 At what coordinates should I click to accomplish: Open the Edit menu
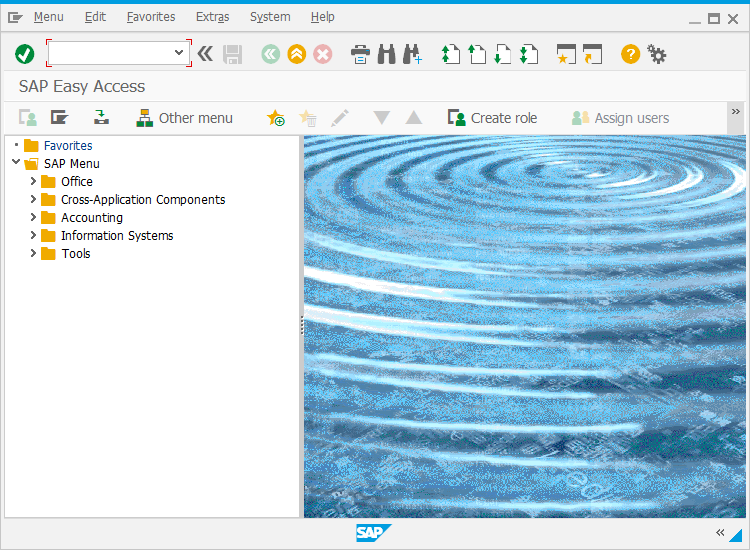pos(95,17)
